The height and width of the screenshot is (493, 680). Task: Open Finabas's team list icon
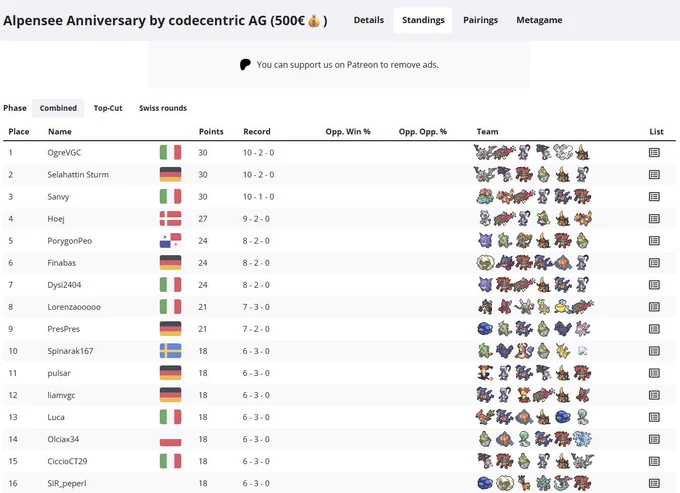point(654,263)
